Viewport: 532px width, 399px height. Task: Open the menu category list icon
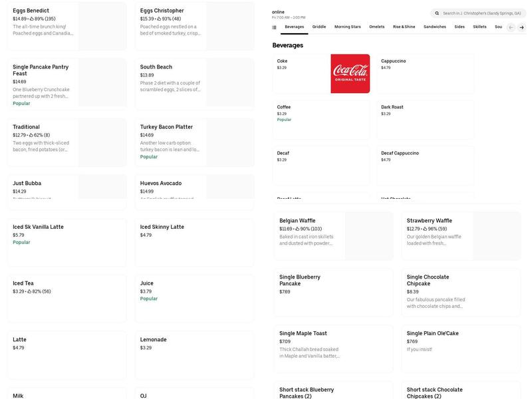click(274, 27)
